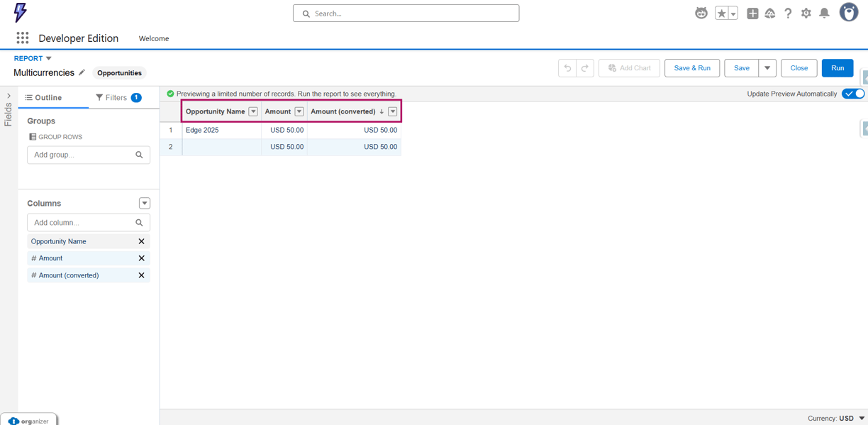This screenshot has width=868, height=425.
Task: Click the Save button
Action: [x=742, y=68]
